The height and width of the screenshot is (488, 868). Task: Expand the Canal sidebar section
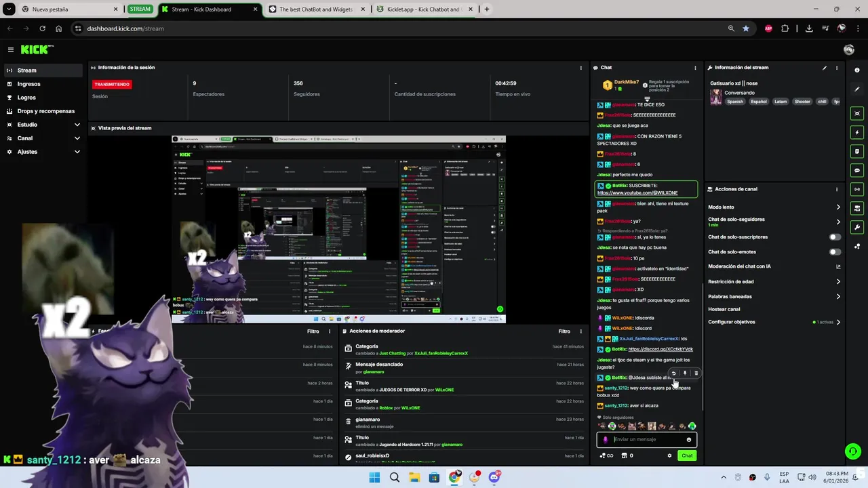coord(42,138)
